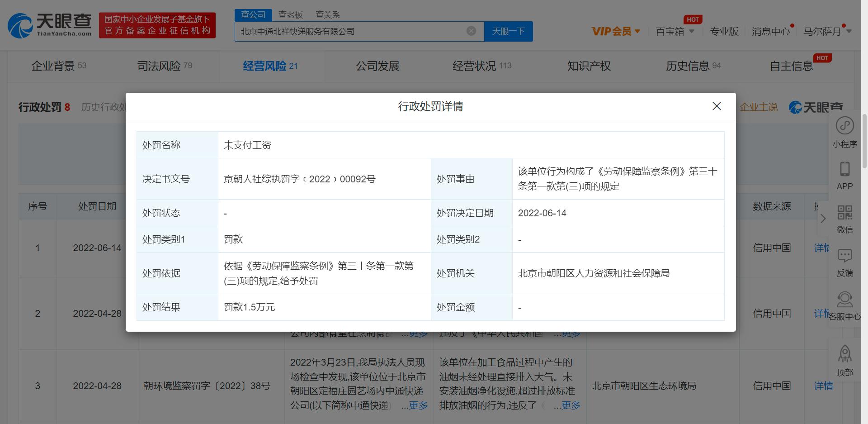Close the 行政处罚详情 dialog

point(717,106)
